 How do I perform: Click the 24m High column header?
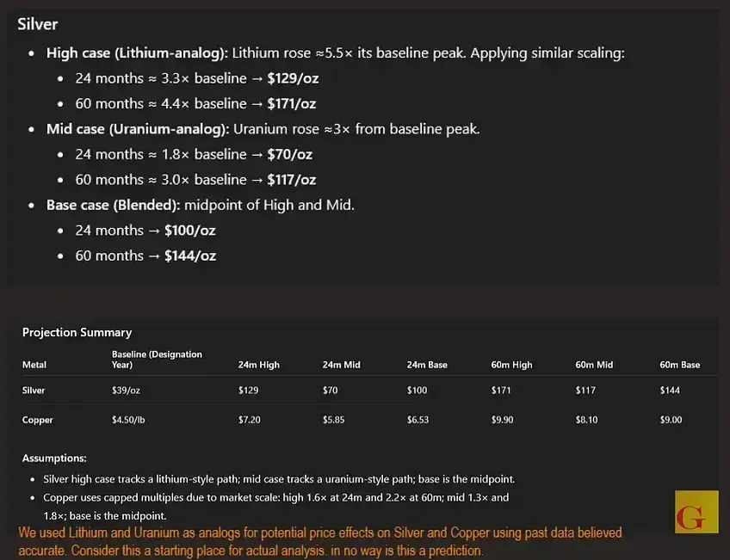tap(259, 365)
